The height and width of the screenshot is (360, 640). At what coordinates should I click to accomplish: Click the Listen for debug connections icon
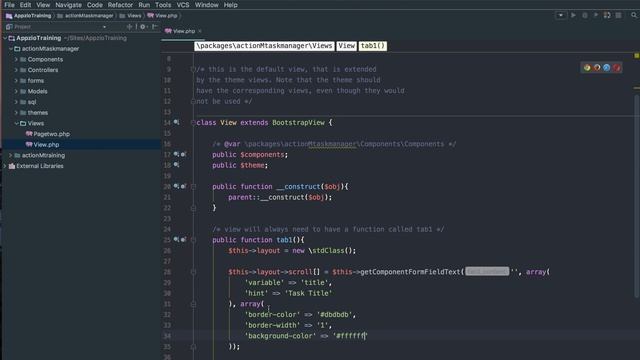point(607,15)
